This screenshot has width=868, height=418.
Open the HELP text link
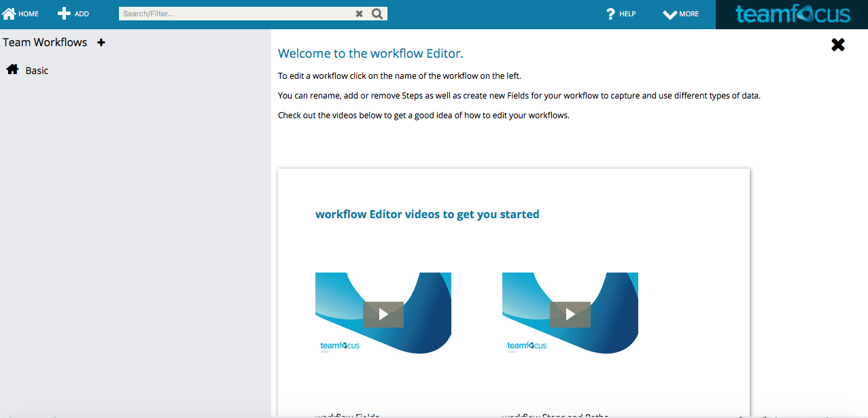(627, 14)
